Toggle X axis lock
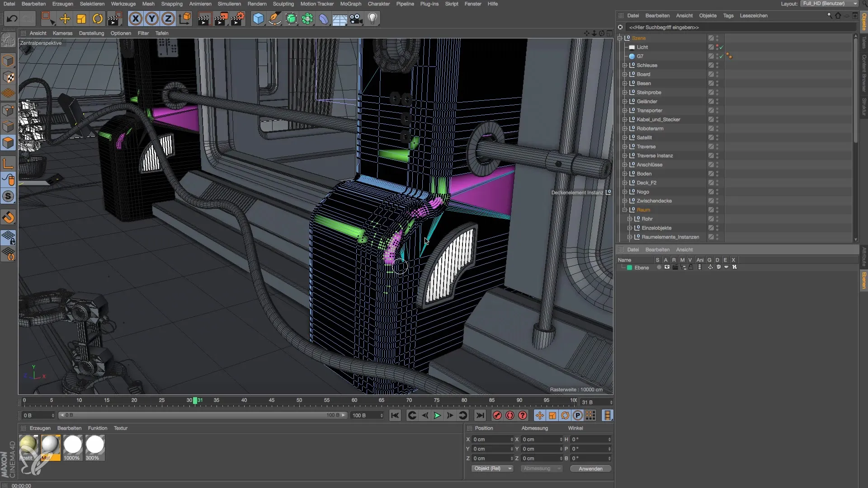This screenshot has width=868, height=488. [x=135, y=19]
